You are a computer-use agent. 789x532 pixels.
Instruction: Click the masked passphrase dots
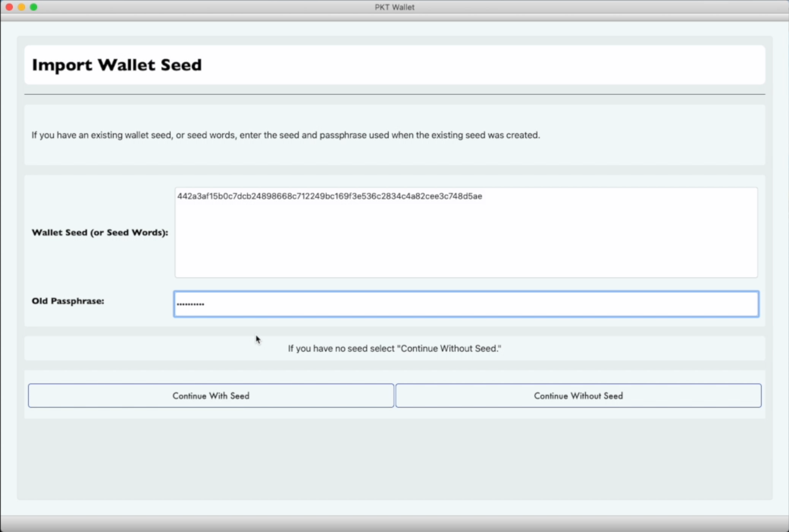(x=190, y=304)
